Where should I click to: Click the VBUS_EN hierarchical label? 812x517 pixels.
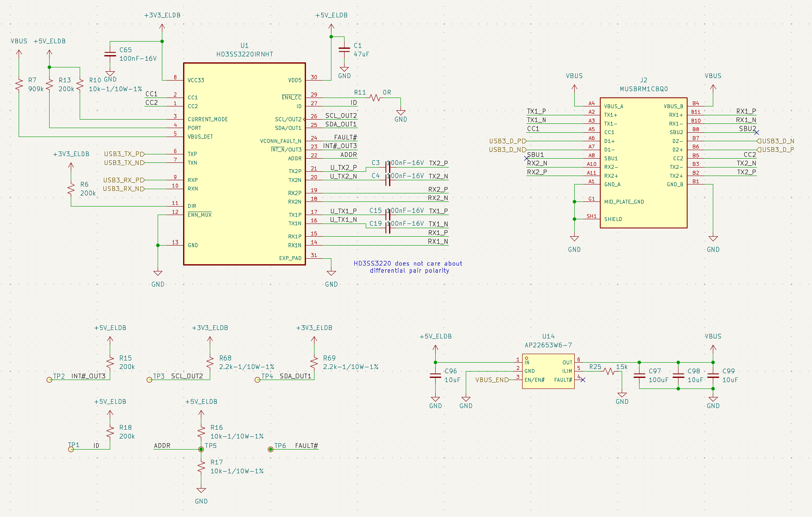click(x=492, y=380)
